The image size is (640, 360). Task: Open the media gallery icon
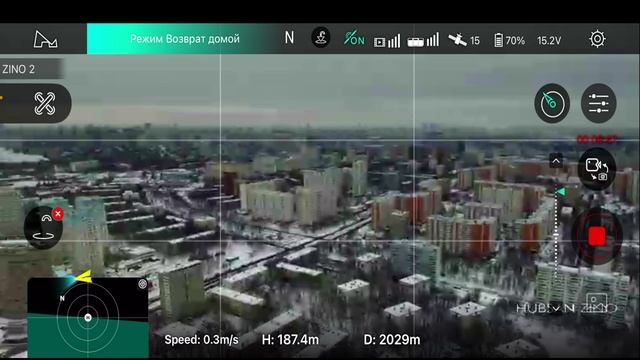(x=597, y=302)
